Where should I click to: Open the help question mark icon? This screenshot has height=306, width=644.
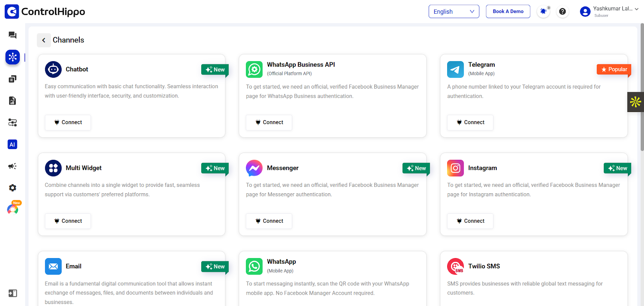click(563, 12)
